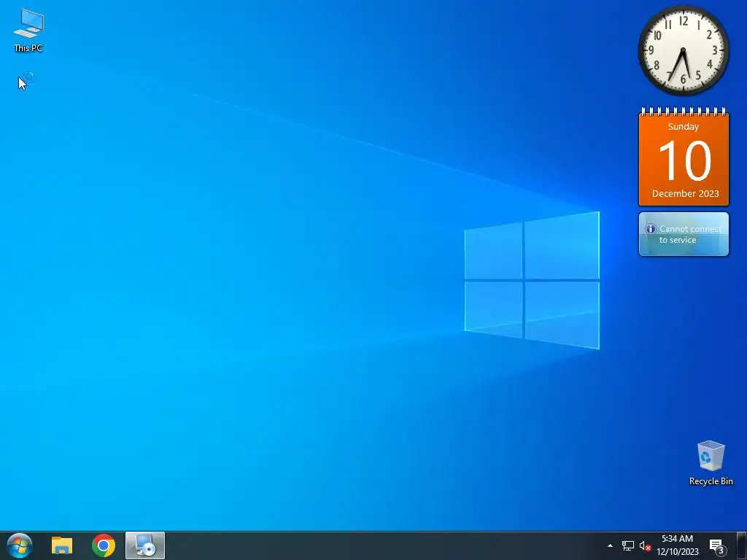Launch Google Chrome from the taskbar
This screenshot has width=747, height=560.
[x=104, y=545]
